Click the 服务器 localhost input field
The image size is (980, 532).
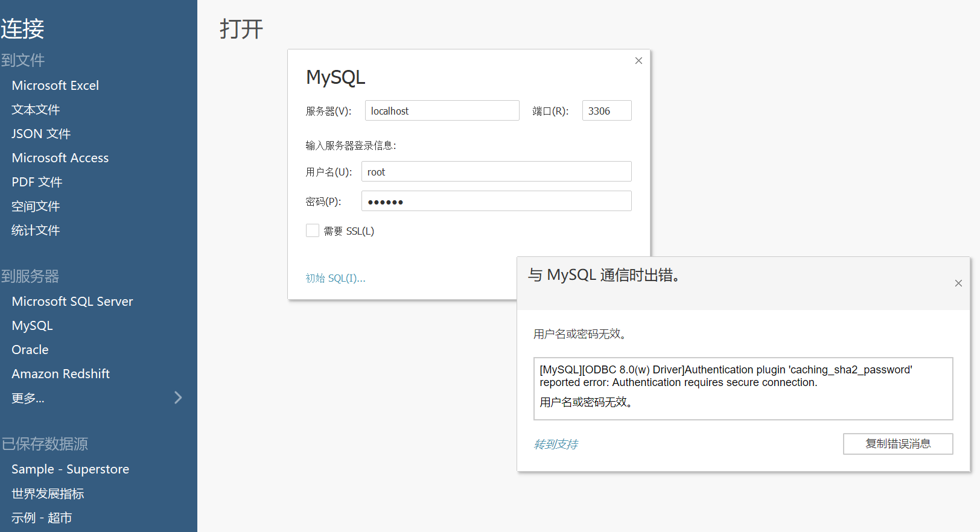442,110
